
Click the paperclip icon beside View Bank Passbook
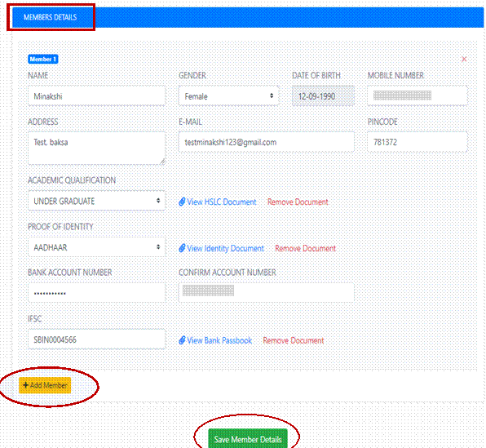[x=183, y=340]
